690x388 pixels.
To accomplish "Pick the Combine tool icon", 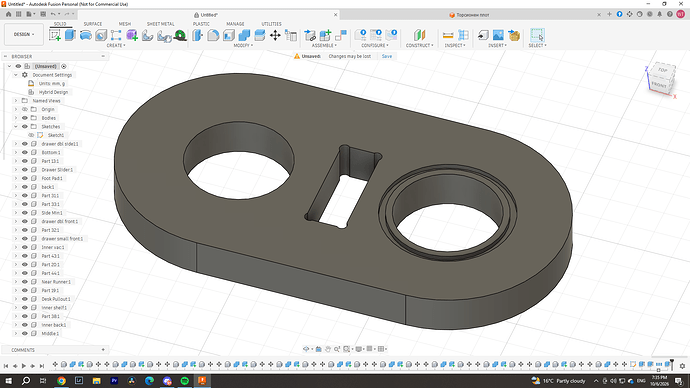I will 244,35.
